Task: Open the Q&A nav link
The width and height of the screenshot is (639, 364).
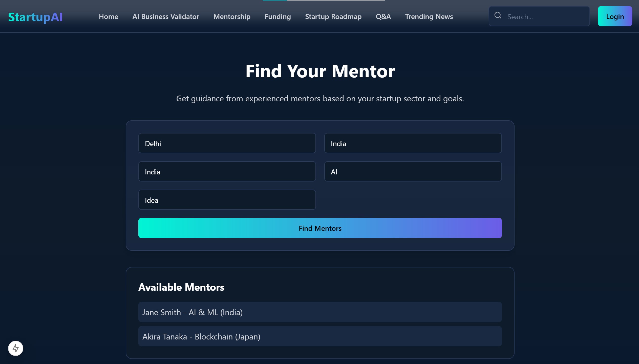Action: [383, 17]
